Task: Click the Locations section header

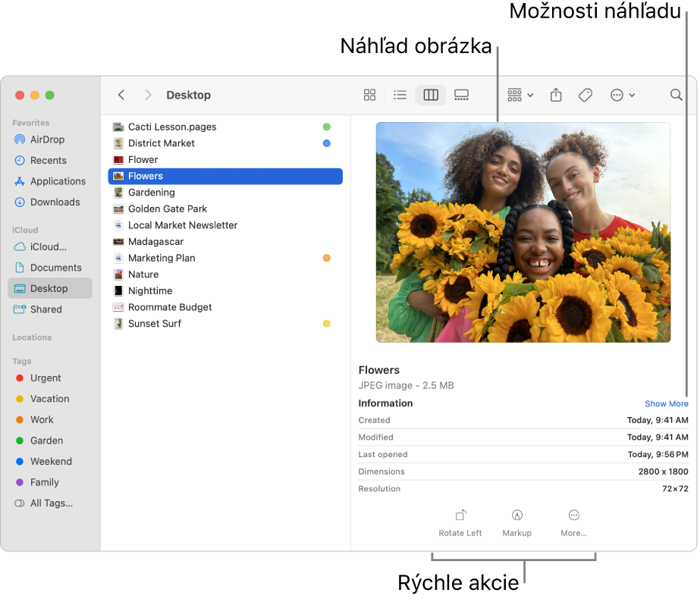Action: pyautogui.click(x=32, y=338)
